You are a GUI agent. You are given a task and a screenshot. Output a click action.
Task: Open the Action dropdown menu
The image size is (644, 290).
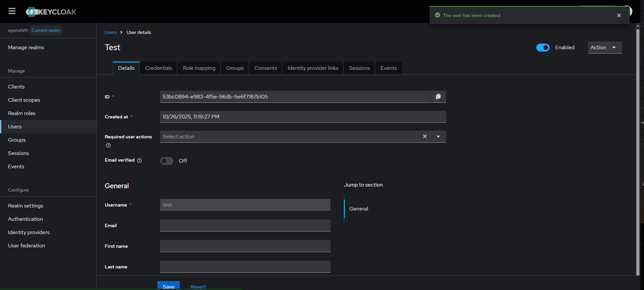[x=604, y=48]
